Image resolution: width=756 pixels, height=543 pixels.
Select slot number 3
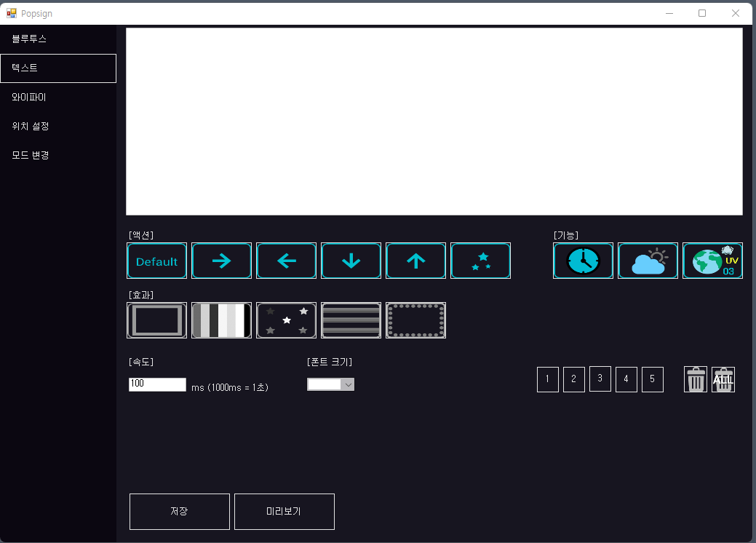pyautogui.click(x=600, y=378)
